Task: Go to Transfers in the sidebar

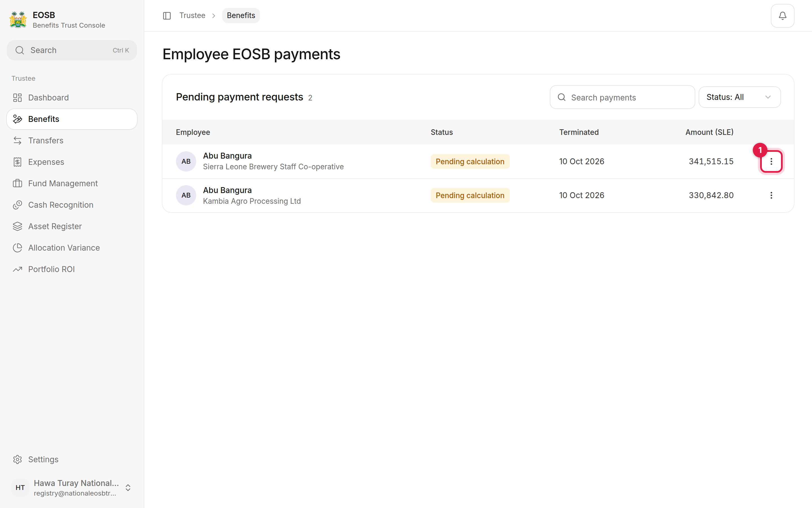Action: pos(72,141)
